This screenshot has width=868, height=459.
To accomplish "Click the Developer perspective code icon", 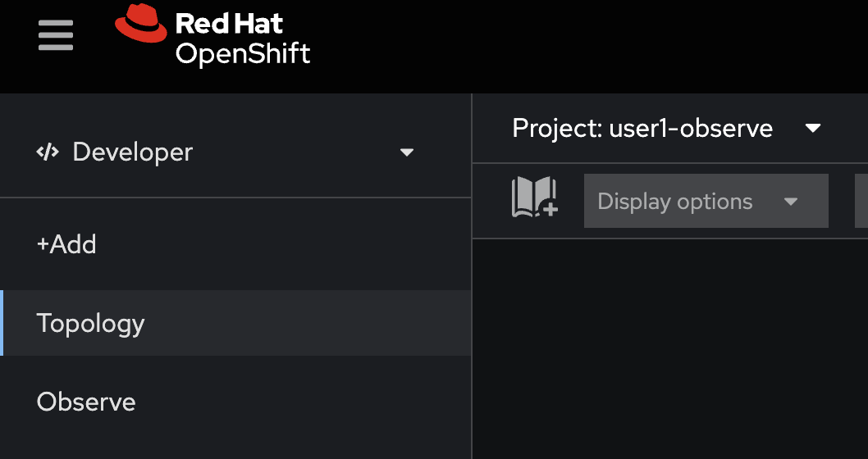I will [x=48, y=152].
